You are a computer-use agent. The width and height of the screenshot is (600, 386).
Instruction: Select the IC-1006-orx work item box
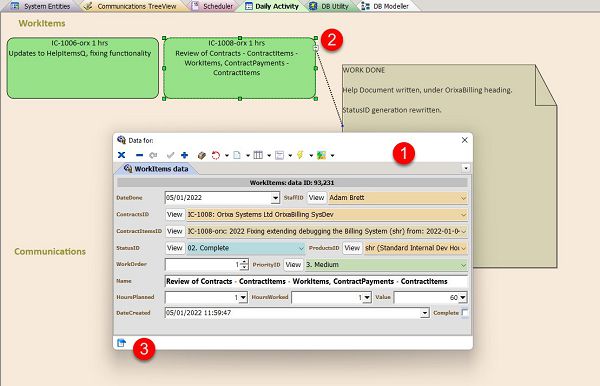coord(82,68)
